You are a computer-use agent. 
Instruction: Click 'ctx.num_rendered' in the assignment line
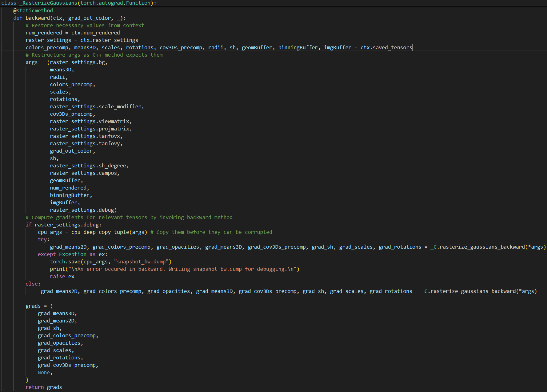pyautogui.click(x=96, y=33)
